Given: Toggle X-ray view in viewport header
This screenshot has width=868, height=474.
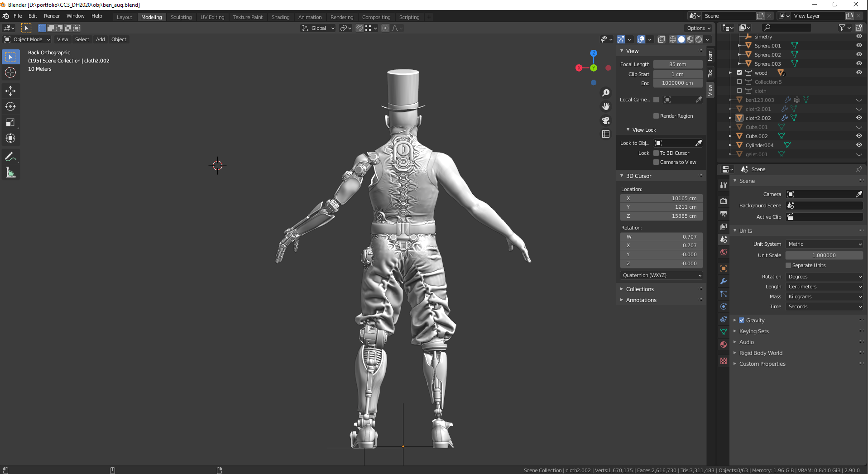Looking at the screenshot, I should click(x=661, y=40).
